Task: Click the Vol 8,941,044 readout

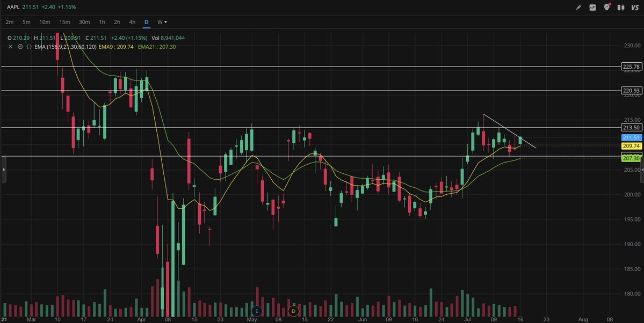Action: [x=168, y=38]
